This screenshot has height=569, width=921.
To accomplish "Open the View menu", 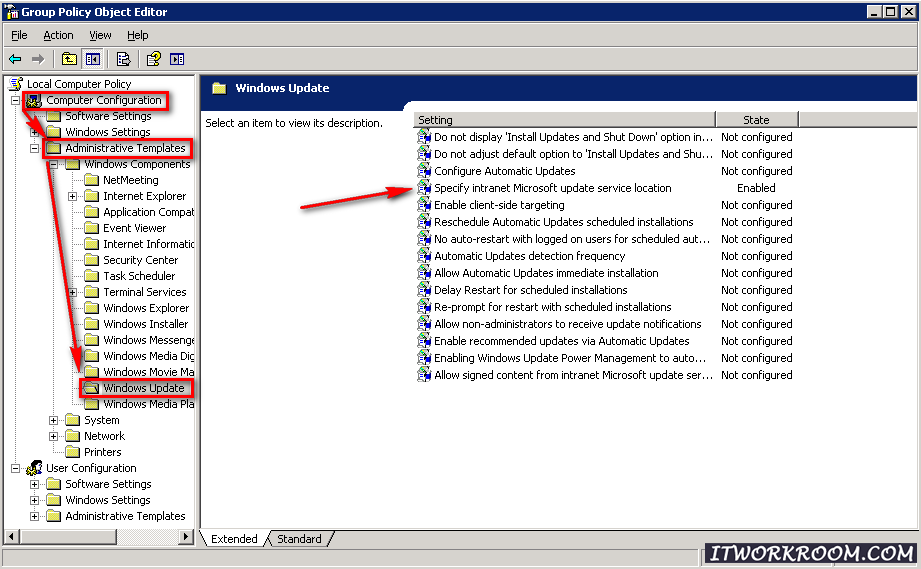I will tap(100, 35).
